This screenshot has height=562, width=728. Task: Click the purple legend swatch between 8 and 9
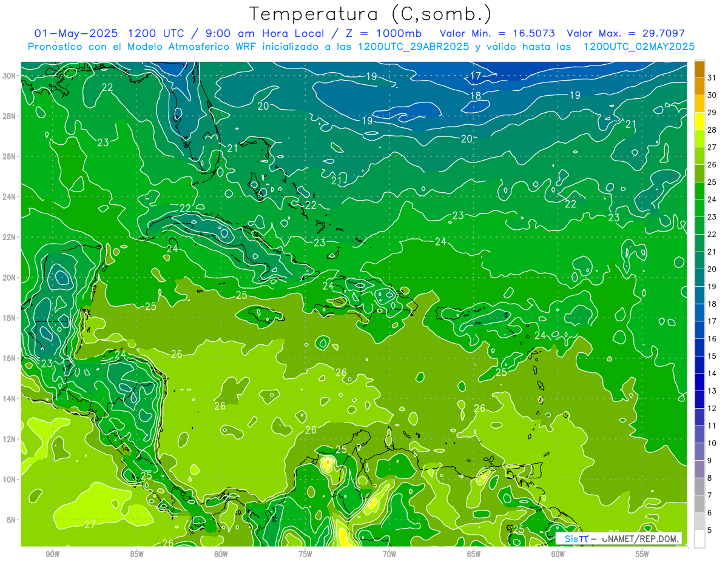pyautogui.click(x=699, y=469)
